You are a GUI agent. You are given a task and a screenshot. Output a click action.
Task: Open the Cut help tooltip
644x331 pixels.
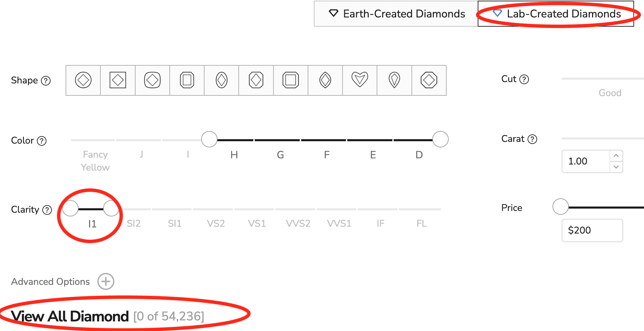point(525,79)
